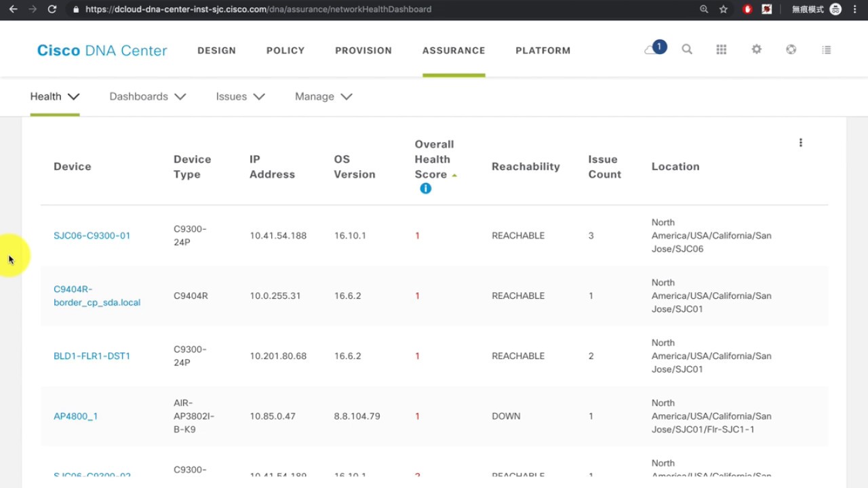
Task: Click the Overall Health Score info icon
Action: click(x=425, y=188)
